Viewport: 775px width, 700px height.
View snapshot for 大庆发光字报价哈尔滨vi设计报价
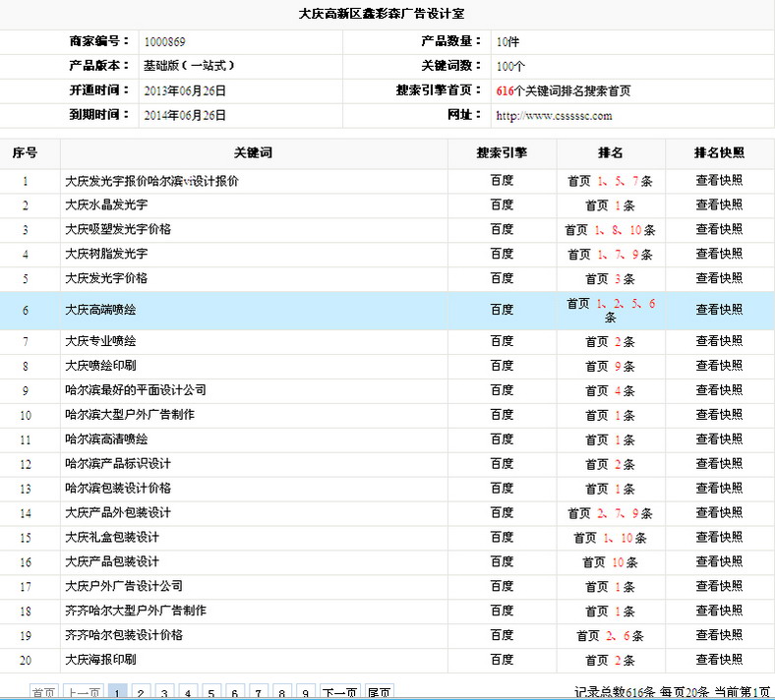[719, 180]
